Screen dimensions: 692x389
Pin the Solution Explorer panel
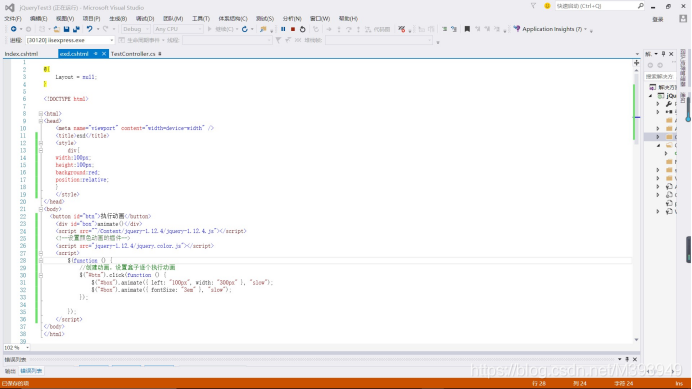pyautogui.click(x=663, y=54)
